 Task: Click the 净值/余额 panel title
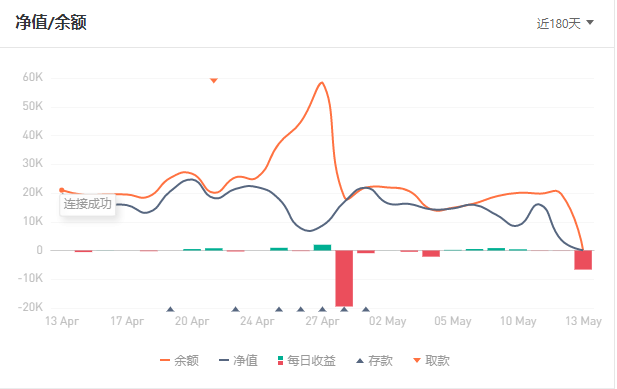(51, 22)
